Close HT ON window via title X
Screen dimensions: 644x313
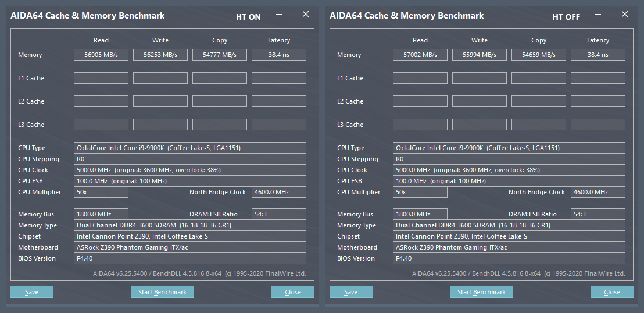tap(306, 14)
